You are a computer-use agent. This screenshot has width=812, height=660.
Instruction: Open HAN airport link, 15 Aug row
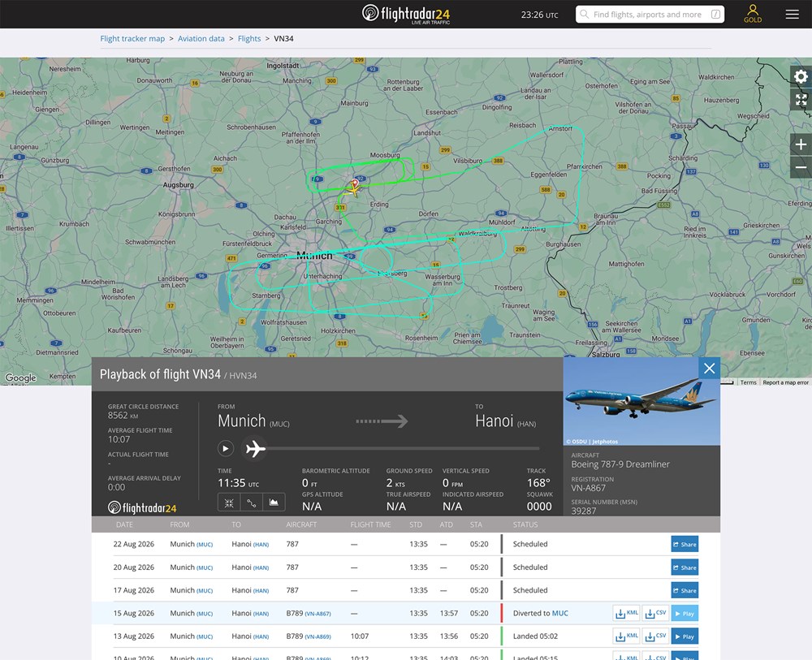tap(261, 614)
